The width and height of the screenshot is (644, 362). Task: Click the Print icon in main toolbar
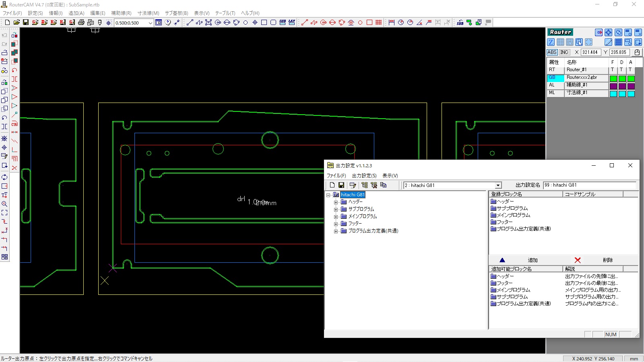tap(81, 23)
